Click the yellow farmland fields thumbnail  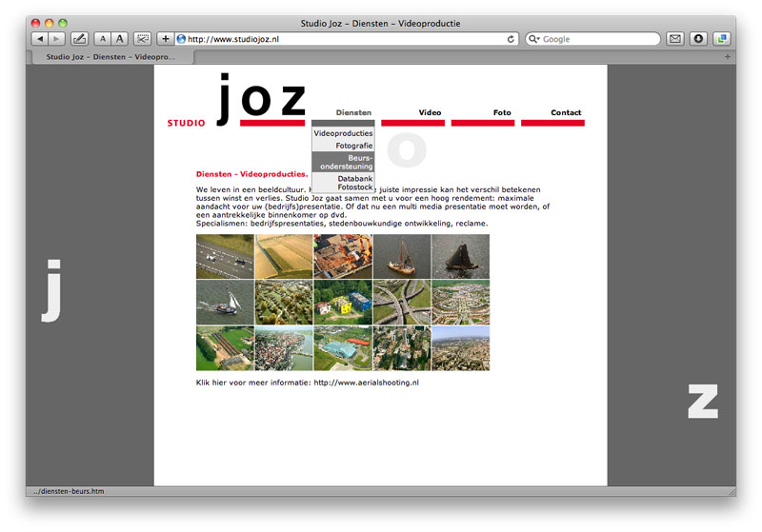tap(284, 256)
